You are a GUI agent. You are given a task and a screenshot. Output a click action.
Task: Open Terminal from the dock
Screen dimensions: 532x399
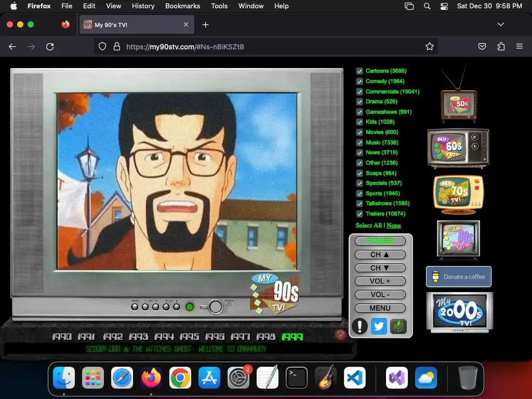point(297,378)
